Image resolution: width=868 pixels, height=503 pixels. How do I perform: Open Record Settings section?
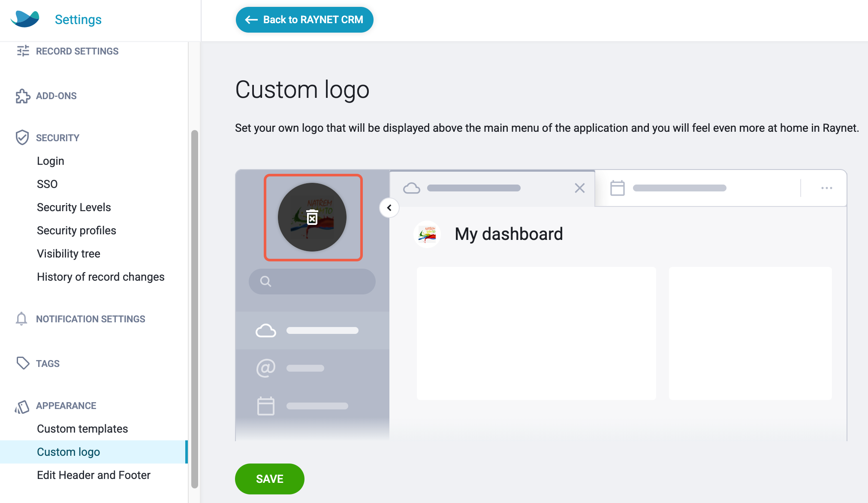(x=77, y=51)
